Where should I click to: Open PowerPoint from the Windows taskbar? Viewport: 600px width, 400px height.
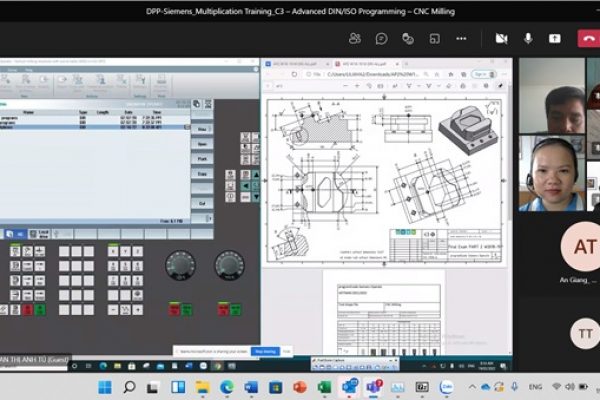tap(300, 387)
